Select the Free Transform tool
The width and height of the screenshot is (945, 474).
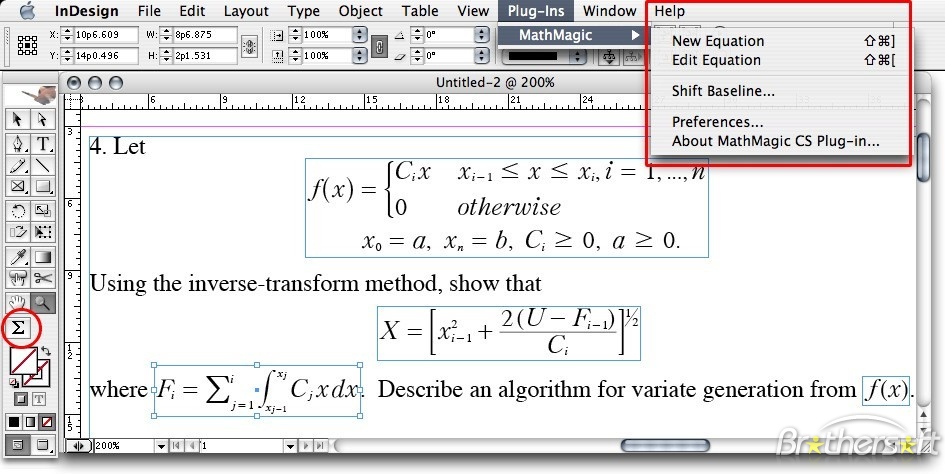point(42,232)
